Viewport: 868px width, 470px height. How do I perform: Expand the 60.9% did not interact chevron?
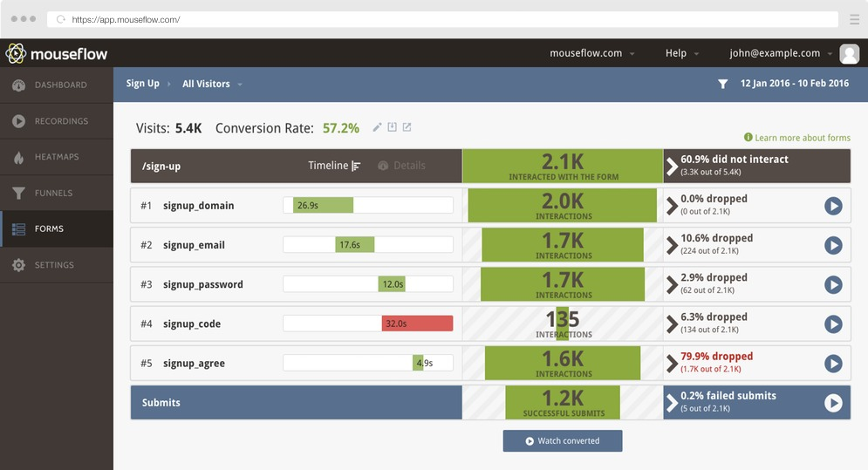672,166
